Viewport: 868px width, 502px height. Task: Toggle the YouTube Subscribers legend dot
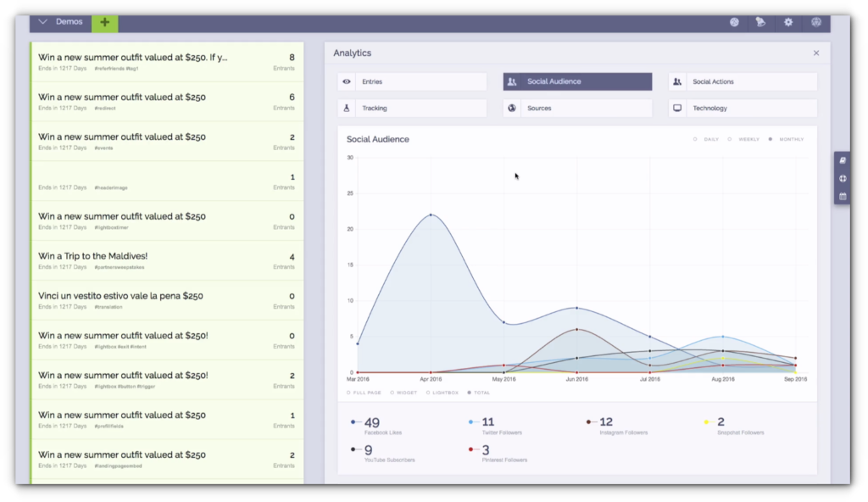point(353,449)
